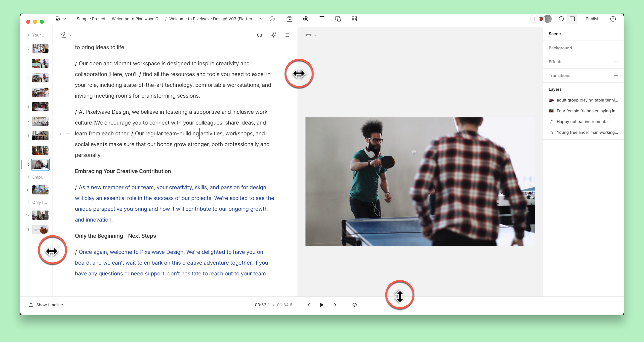
Task: Open the help question mark icon
Action: (613, 19)
